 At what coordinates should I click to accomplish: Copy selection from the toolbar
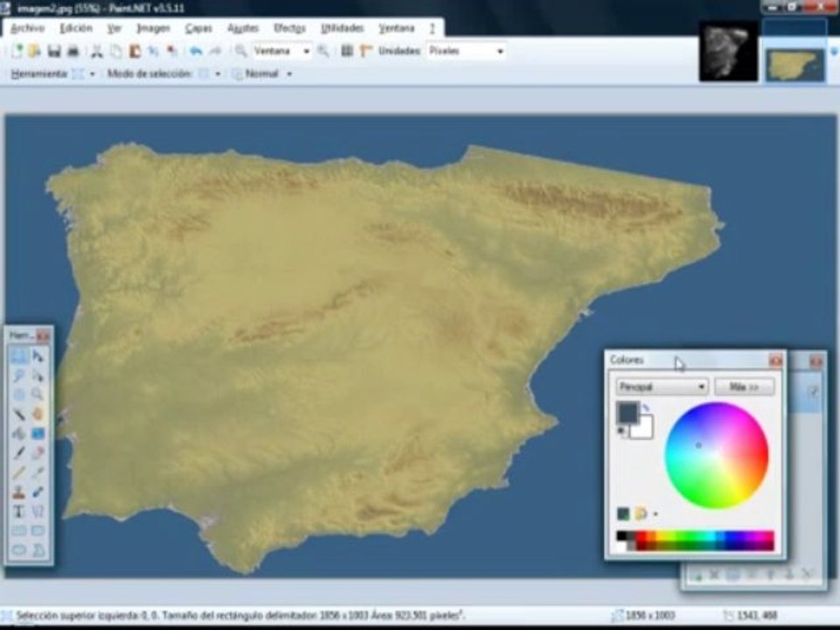pyautogui.click(x=115, y=51)
